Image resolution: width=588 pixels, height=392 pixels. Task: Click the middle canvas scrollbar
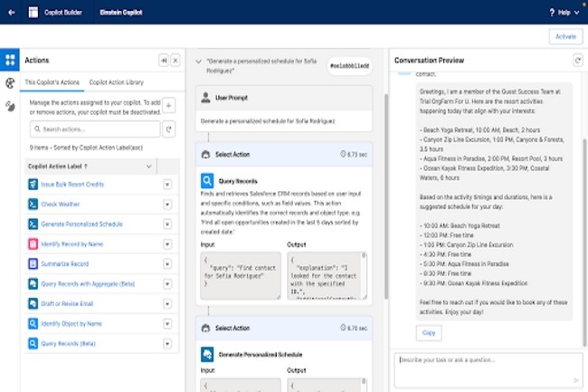[386, 196]
